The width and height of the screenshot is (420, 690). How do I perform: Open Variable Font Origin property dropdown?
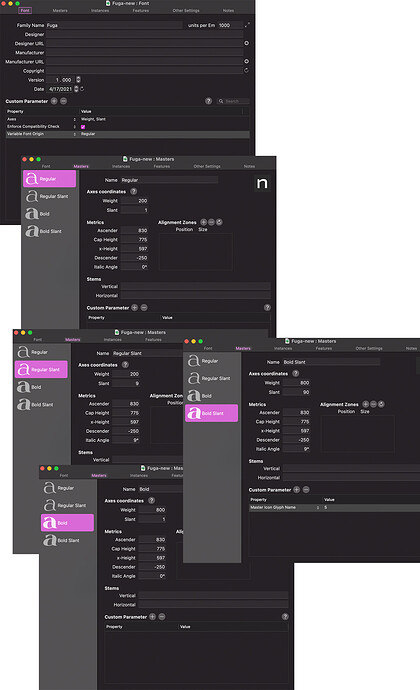pyautogui.click(x=74, y=134)
